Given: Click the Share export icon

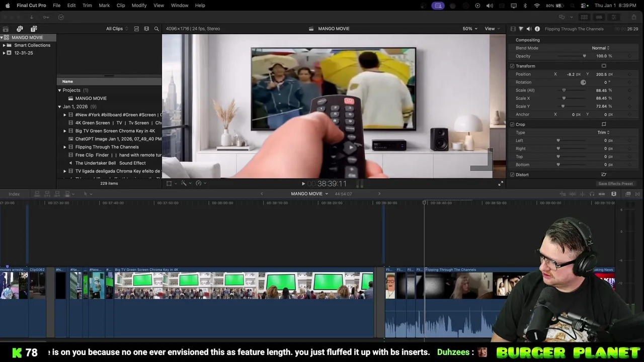Looking at the screenshot, I should (633, 17).
